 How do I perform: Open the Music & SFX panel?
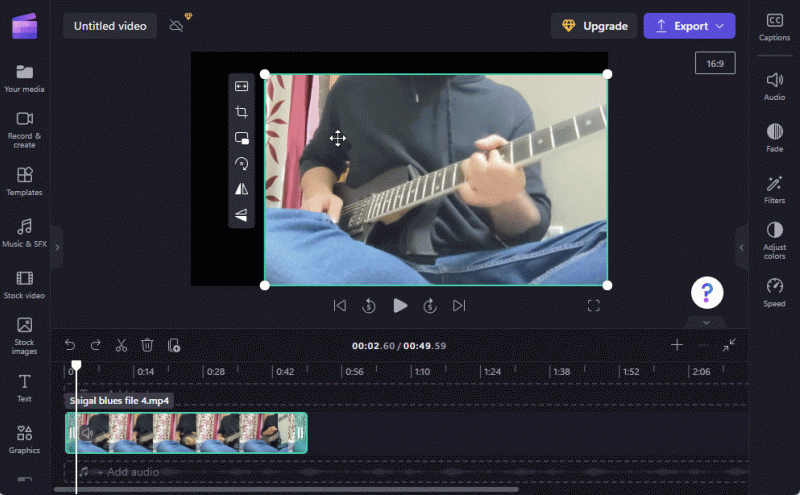pos(24,233)
